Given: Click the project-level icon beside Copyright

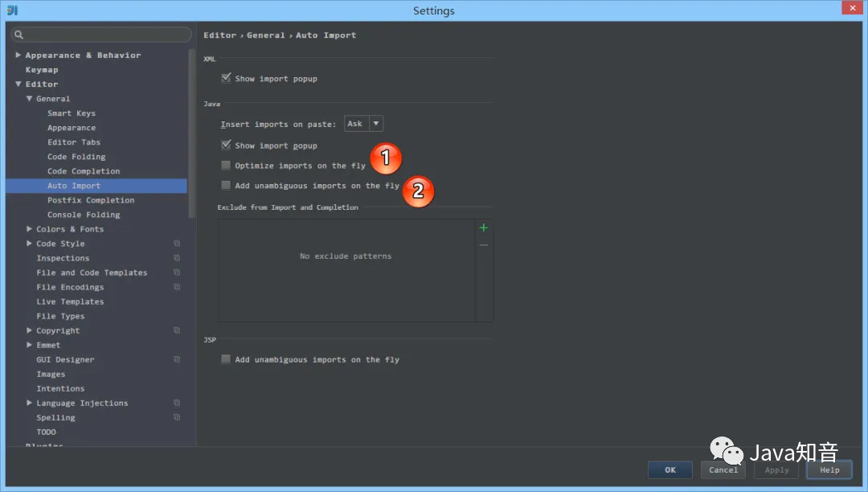Looking at the screenshot, I should click(x=177, y=330).
